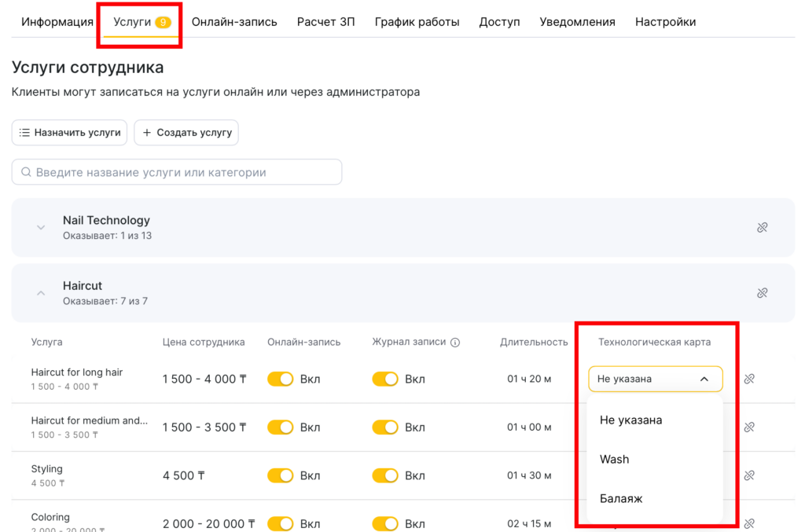Expand the Nail Technology category
This screenshot has width=805, height=532.
(x=41, y=228)
